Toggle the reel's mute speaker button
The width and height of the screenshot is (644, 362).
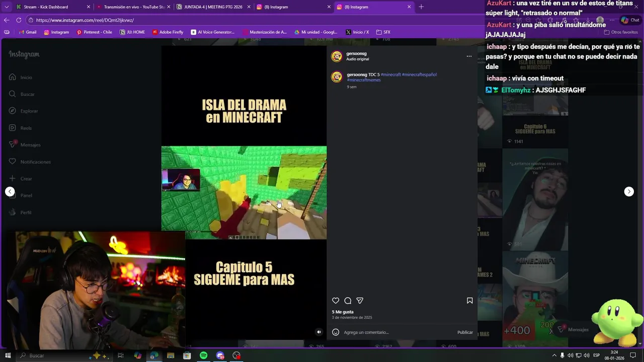click(318, 332)
